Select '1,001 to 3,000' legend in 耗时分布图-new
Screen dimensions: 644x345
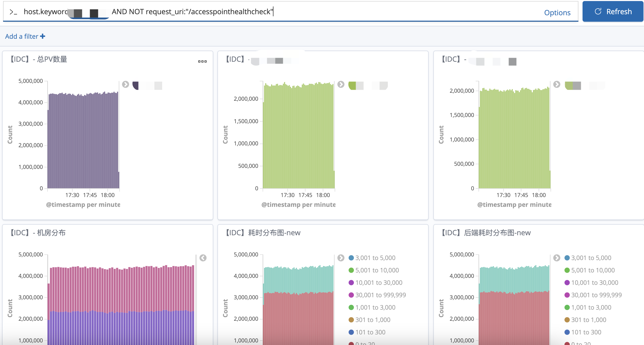coord(372,307)
